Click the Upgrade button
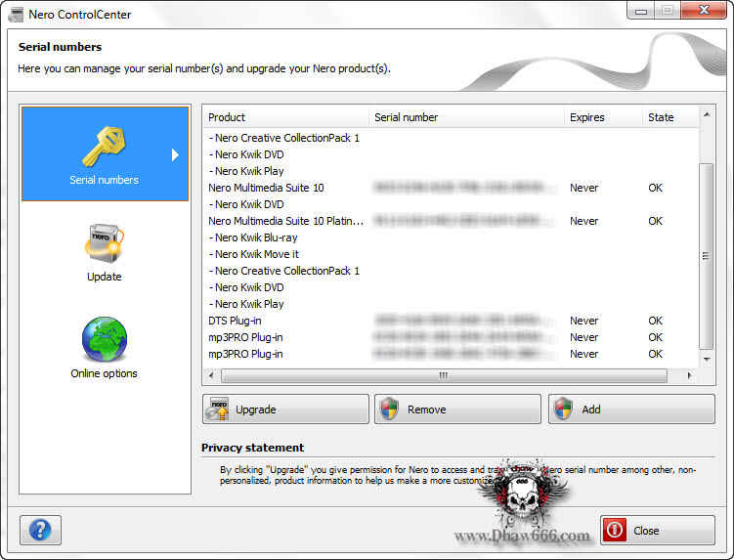 pyautogui.click(x=285, y=409)
